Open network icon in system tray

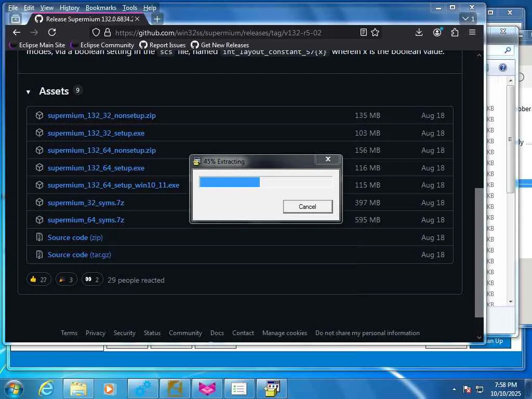click(480, 390)
